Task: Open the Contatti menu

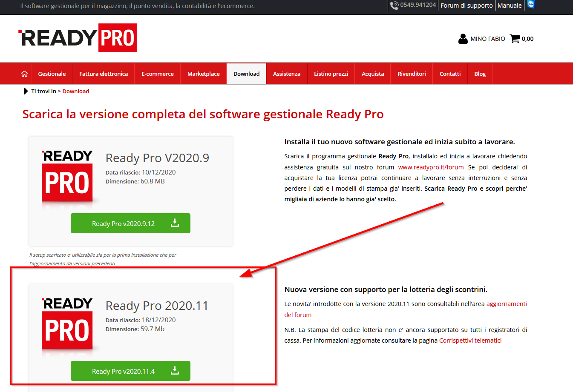Action: tap(450, 74)
